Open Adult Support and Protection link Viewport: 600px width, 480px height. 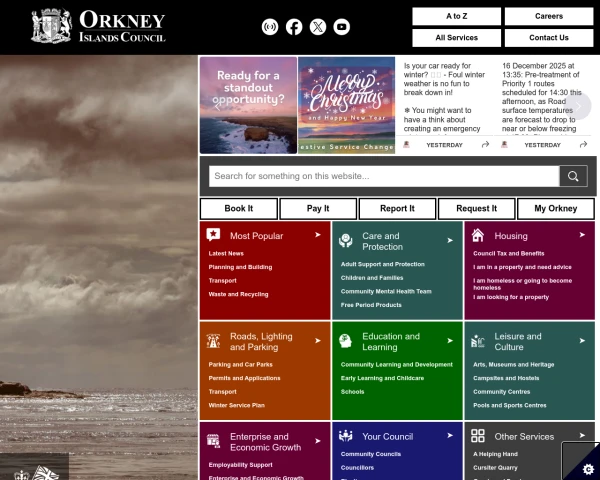coord(383,264)
